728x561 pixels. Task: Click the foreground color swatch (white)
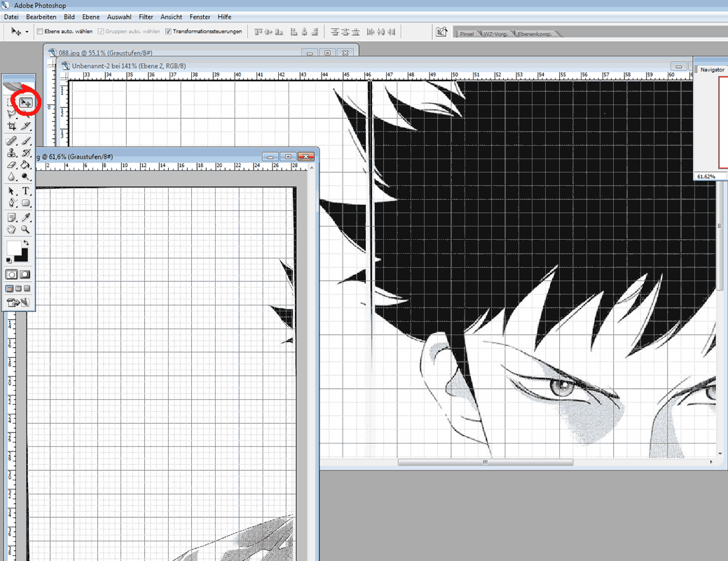coord(13,247)
